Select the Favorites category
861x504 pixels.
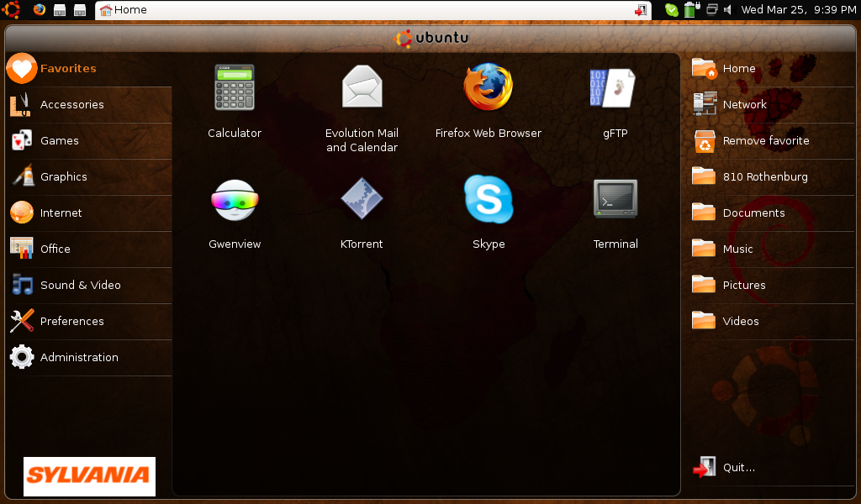coord(89,69)
